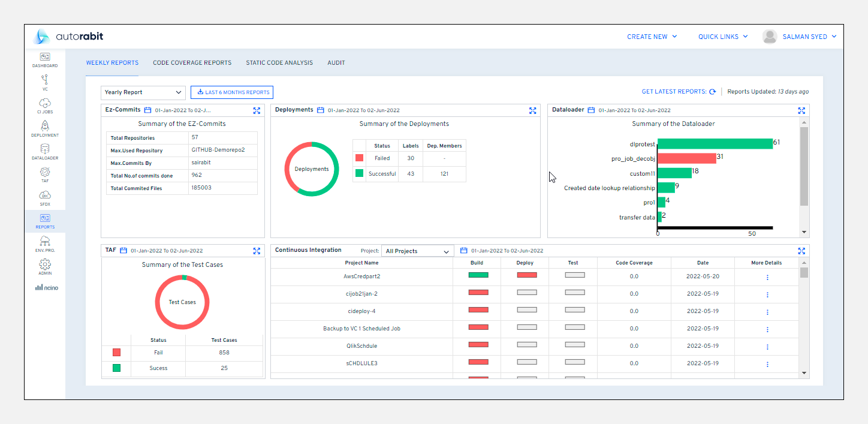868x424 pixels.
Task: Maximize the TAF panel
Action: (257, 251)
